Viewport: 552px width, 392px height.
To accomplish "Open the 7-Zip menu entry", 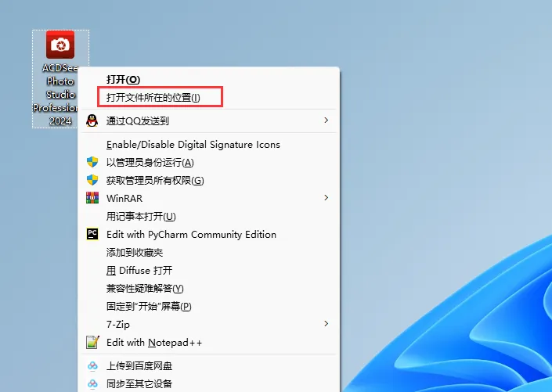I will [209, 324].
